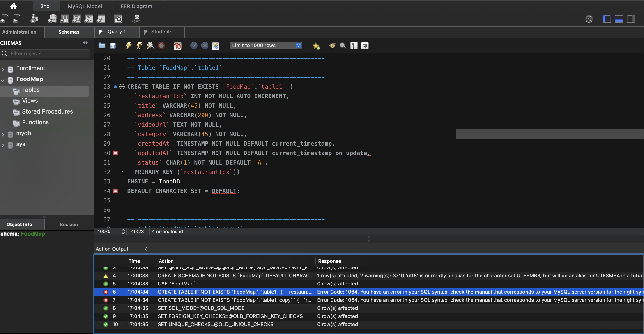The image size is (644, 334).
Task: Open the find magnifier in the editor toolbar
Action: pos(343,46)
